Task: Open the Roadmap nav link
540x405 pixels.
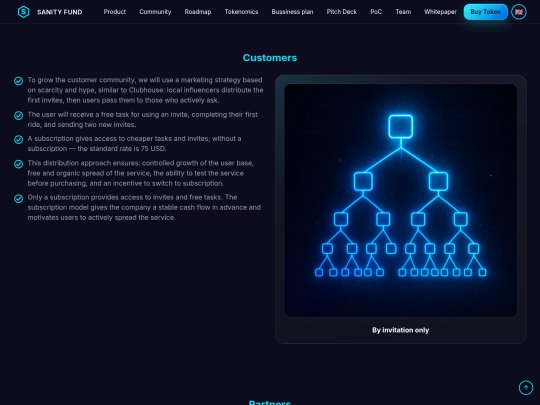Action: (198, 12)
